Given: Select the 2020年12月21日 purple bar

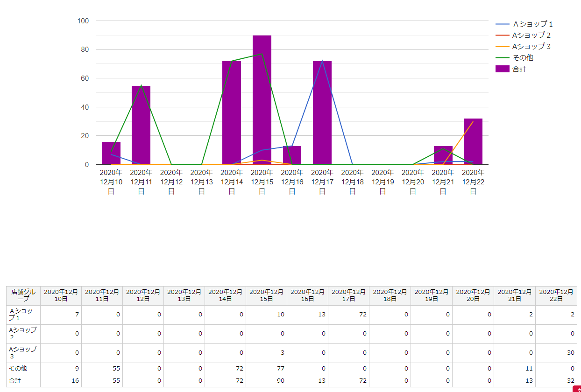Looking at the screenshot, I should tap(443, 155).
